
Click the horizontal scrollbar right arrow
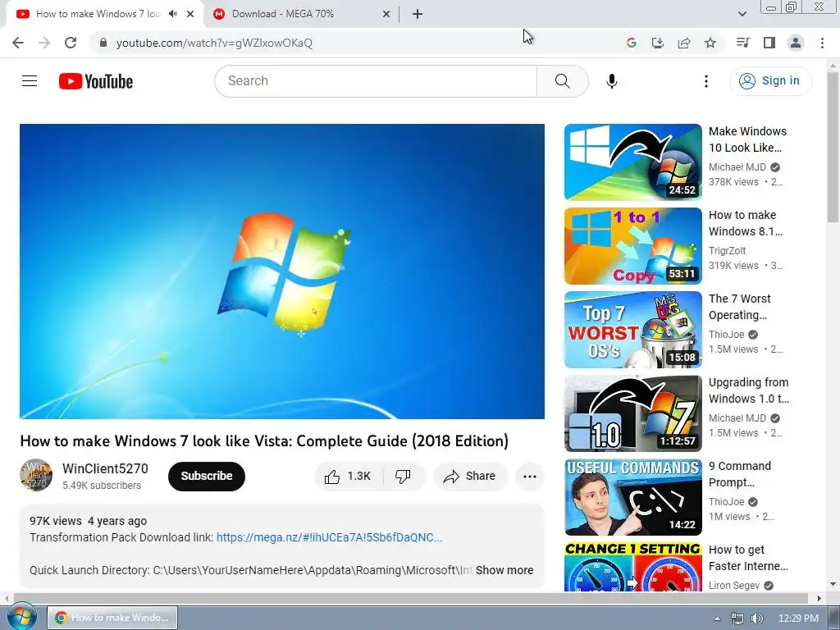819,598
